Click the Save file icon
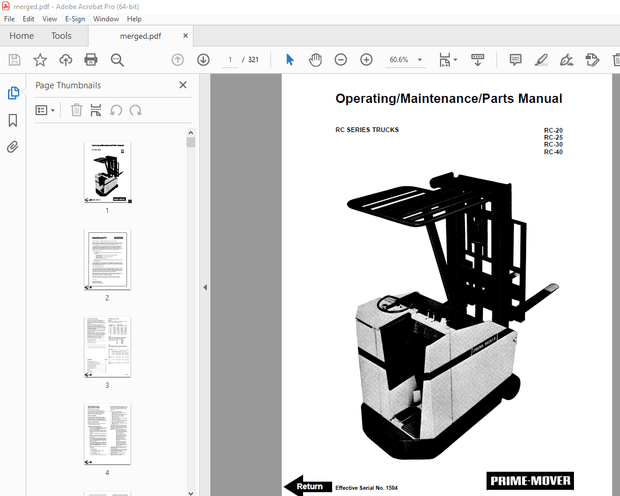This screenshot has width=620, height=496. pos(15,60)
